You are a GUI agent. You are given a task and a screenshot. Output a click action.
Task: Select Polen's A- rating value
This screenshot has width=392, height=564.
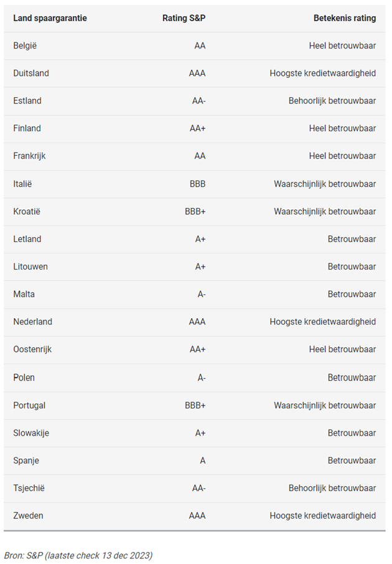[202, 378]
